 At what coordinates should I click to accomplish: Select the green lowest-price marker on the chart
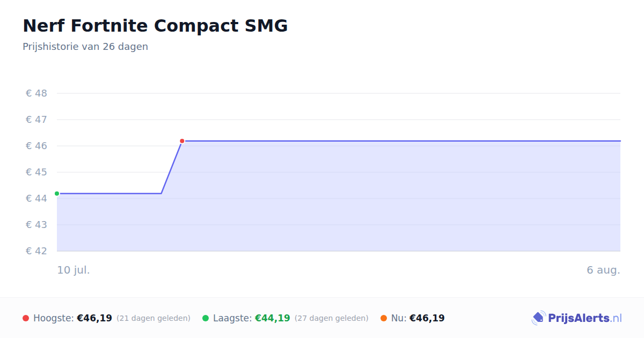(57, 194)
